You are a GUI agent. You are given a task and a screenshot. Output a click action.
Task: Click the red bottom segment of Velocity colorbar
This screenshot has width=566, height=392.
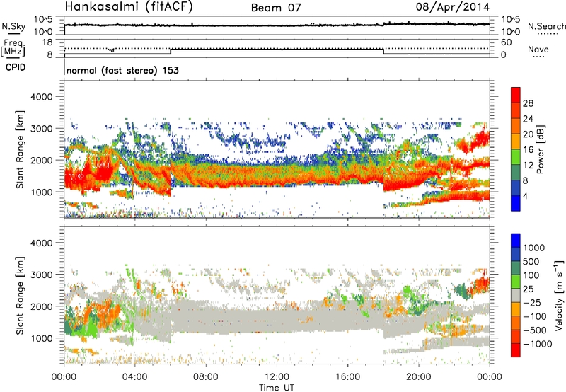coord(516,350)
